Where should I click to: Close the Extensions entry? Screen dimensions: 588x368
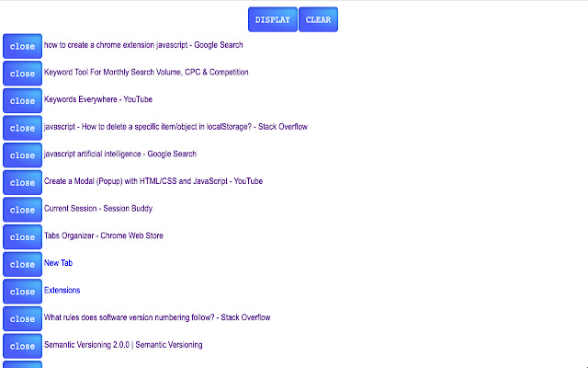22,292
